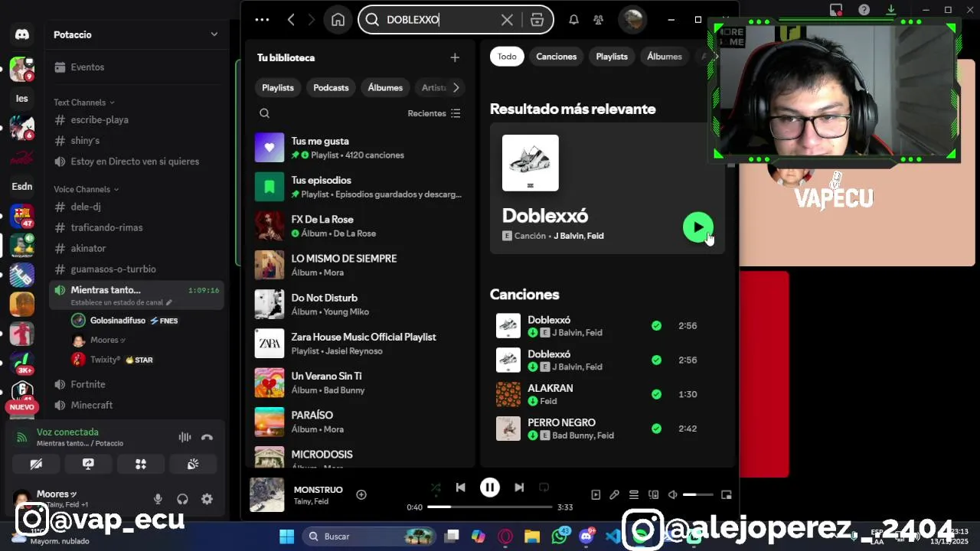Image resolution: width=980 pixels, height=551 pixels.
Task: Open Spotify friend activity icon
Action: click(598, 20)
